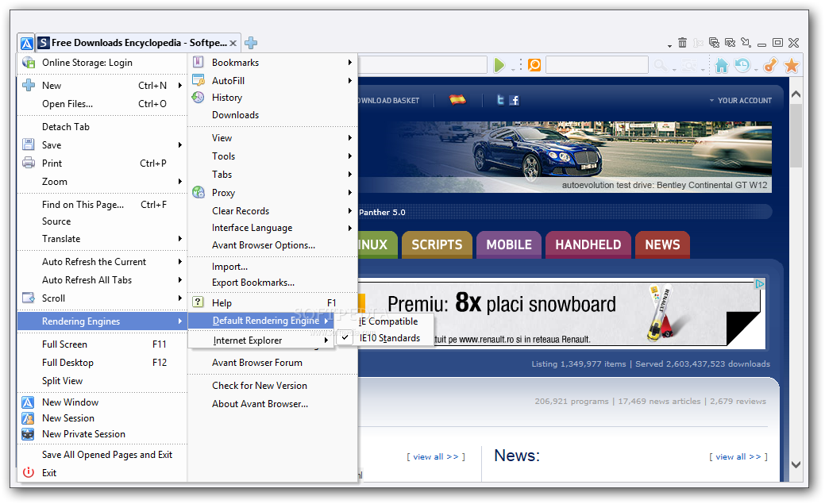Image resolution: width=825 pixels, height=504 pixels.
Task: Expand the Zoom submenu
Action: click(180, 182)
